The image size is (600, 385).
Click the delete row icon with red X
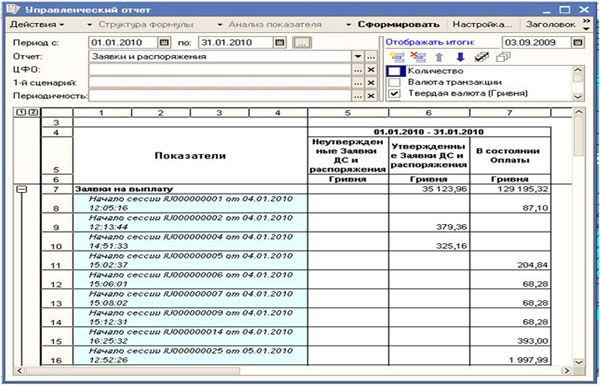coord(418,57)
